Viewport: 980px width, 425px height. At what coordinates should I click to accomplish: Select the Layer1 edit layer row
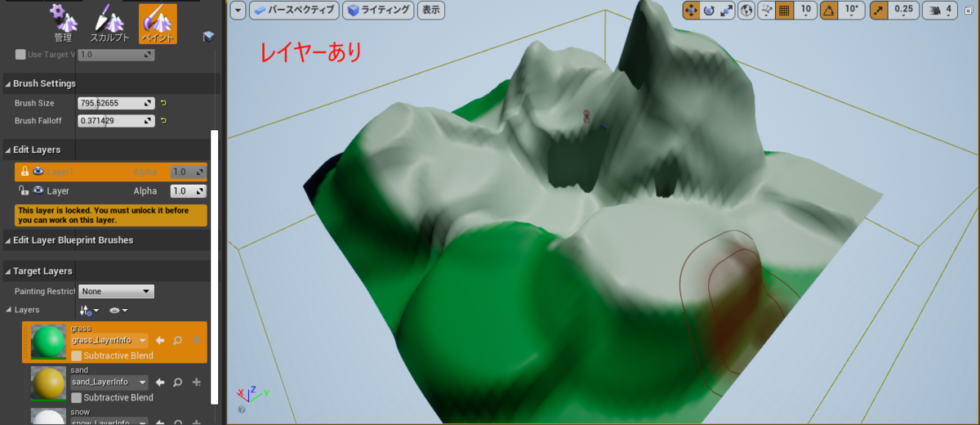tap(111, 172)
